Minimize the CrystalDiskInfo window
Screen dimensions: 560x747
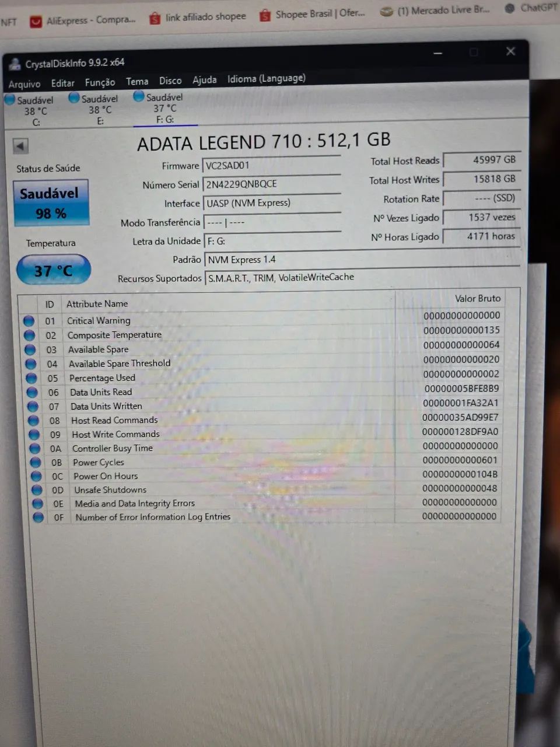point(438,53)
